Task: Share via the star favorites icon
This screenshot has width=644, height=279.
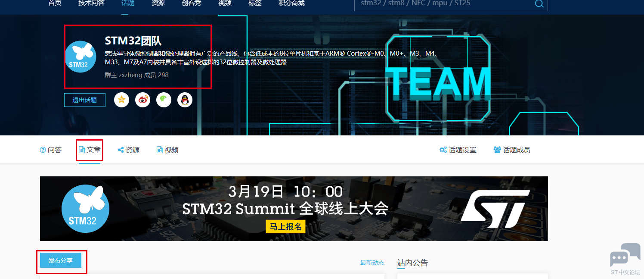Action: click(122, 100)
